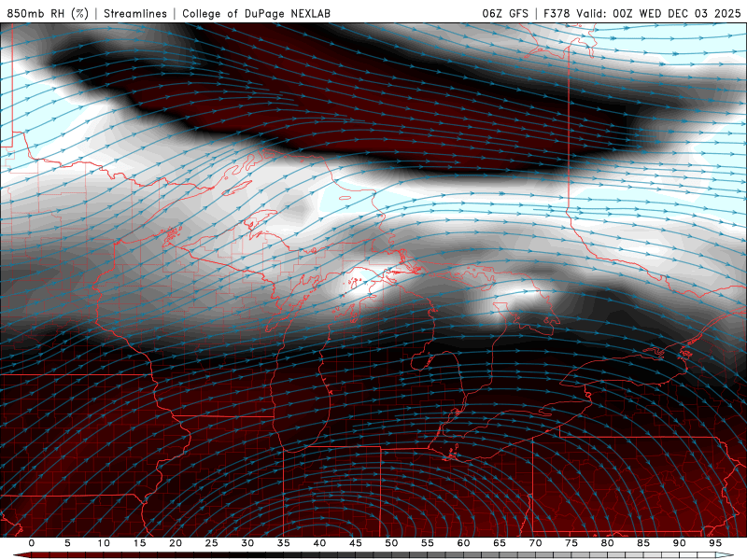Click the 45 label on RH legend

[356, 543]
